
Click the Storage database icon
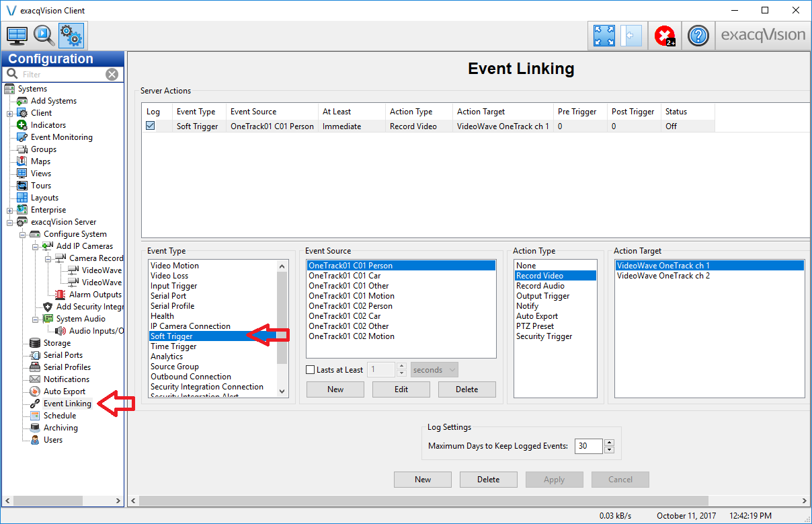[x=36, y=343]
